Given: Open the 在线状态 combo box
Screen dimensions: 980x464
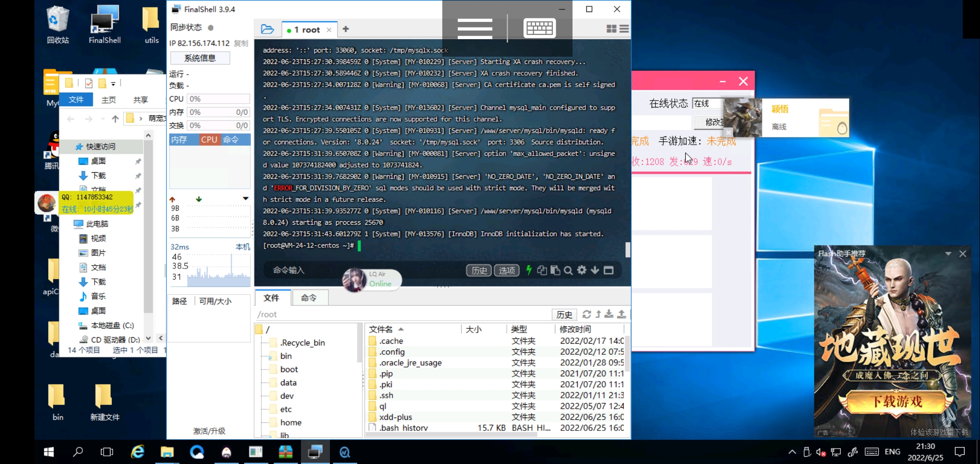Looking at the screenshot, I should pos(708,103).
